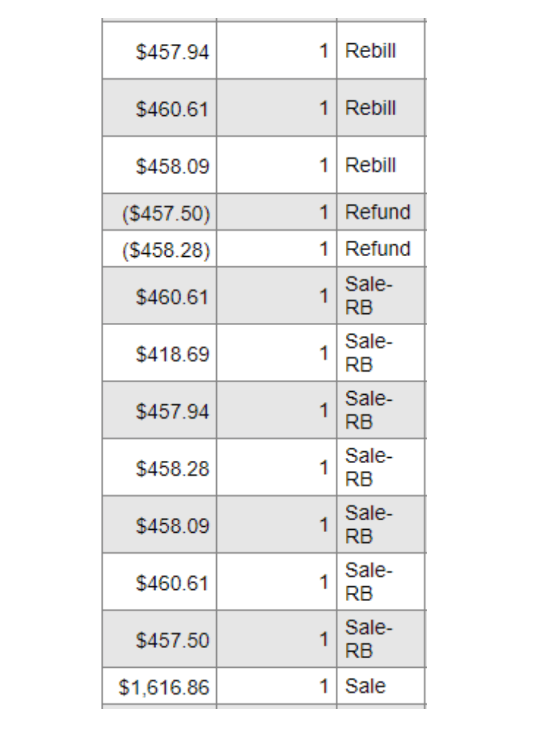Click Rebill label beside $457.94
Screen dimensions: 544x756
coord(370,50)
